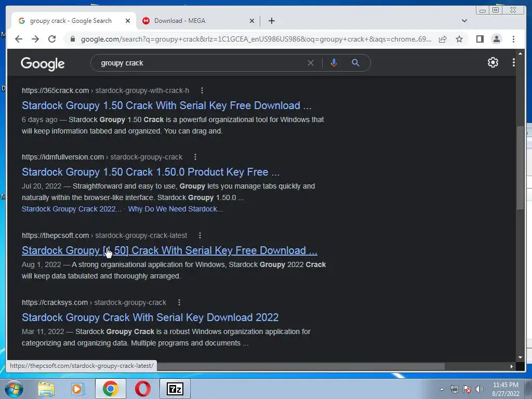Image resolution: width=532 pixels, height=399 pixels.
Task: Click the address bar URL
Action: tap(256, 39)
